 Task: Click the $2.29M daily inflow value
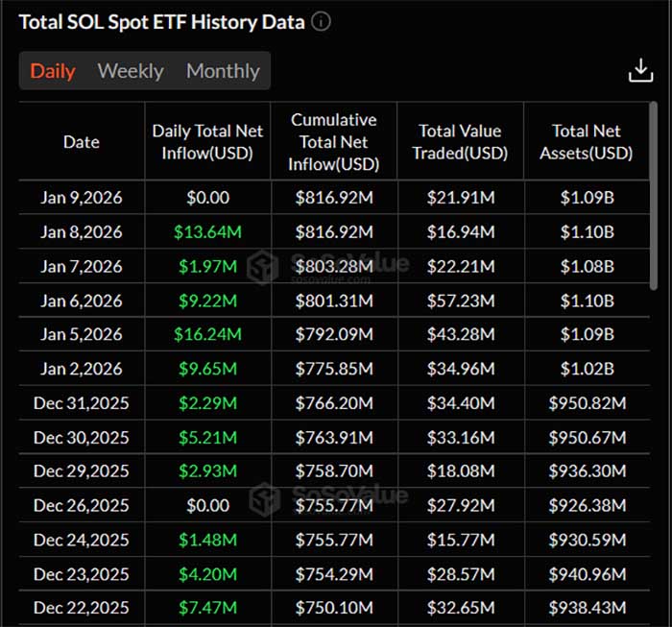[x=208, y=403]
